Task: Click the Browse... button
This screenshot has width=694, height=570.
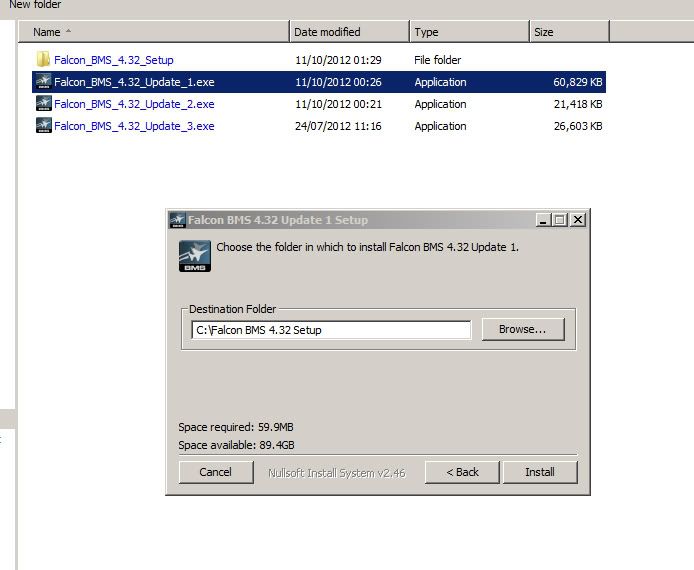Action: [523, 329]
